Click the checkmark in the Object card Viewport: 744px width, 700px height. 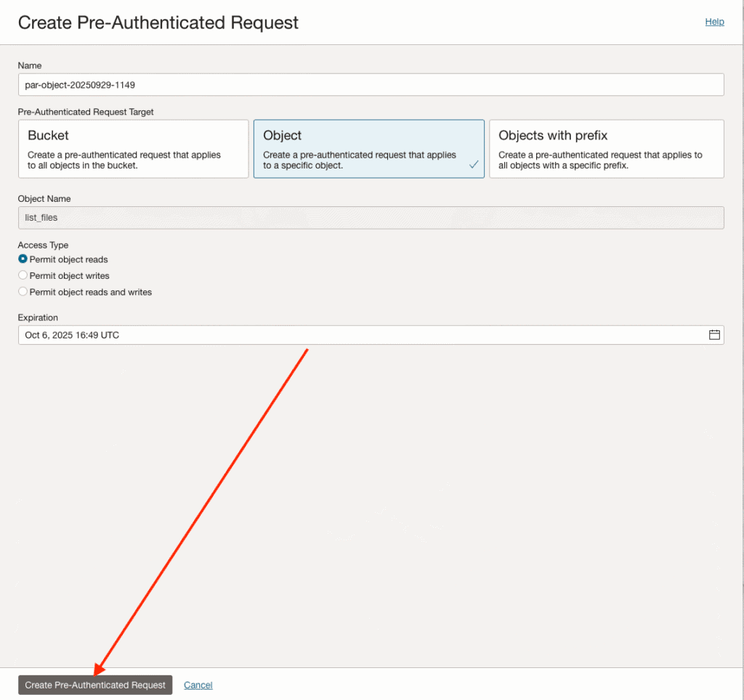tap(474, 165)
